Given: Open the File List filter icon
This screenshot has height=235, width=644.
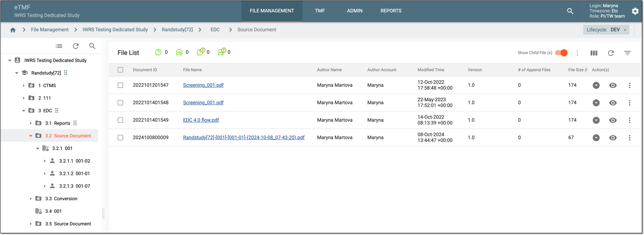Looking at the screenshot, I should (628, 53).
